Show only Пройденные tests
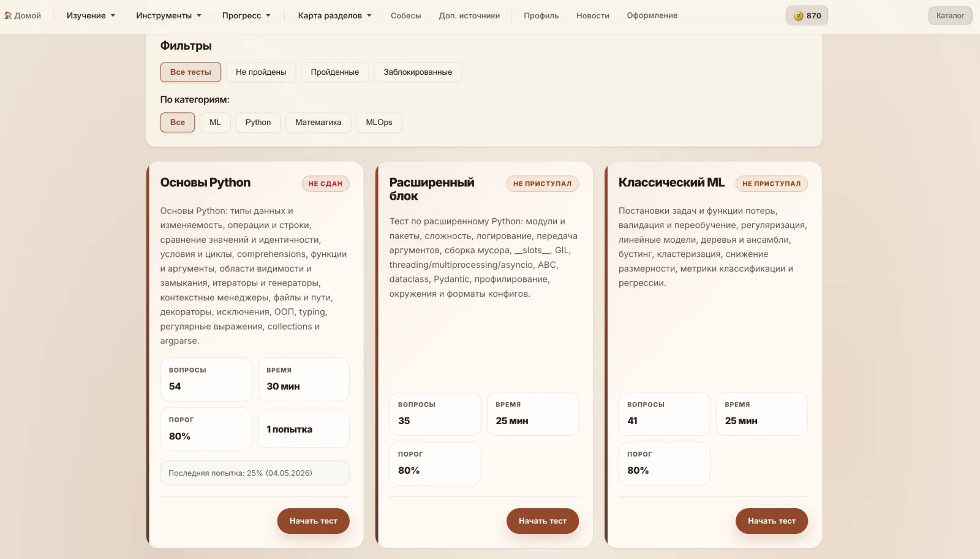Screen dimensions: 980x559 click(x=334, y=72)
